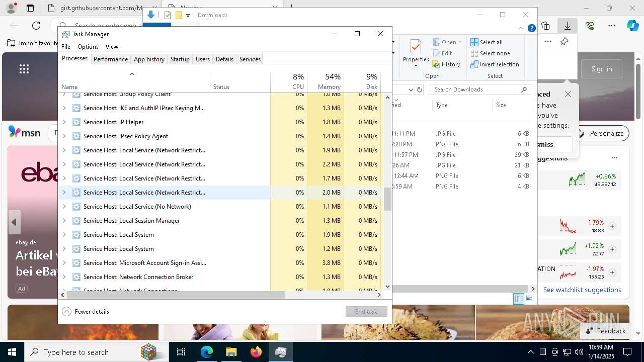Open Task View on the taskbar
This screenshot has height=362, width=644.
[x=181, y=352]
